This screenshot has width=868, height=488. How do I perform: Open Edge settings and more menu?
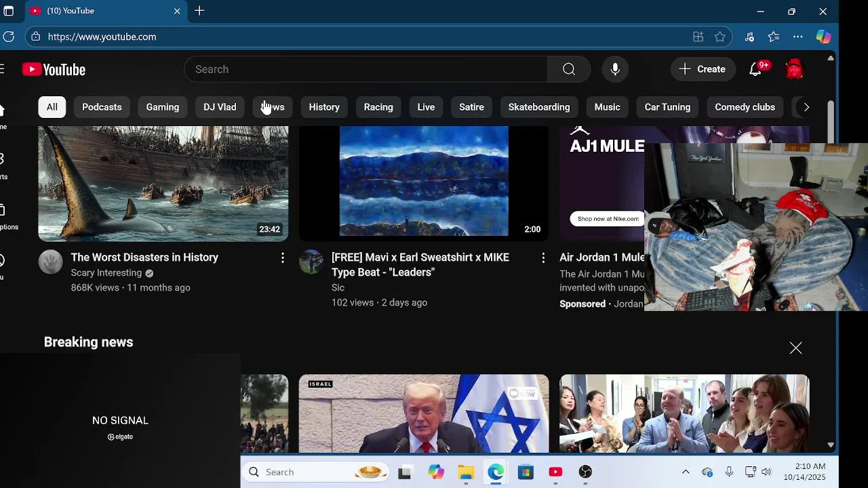pos(798,37)
